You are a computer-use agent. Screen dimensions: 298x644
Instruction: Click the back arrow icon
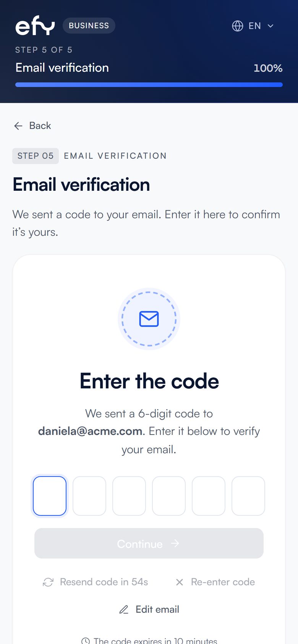pyautogui.click(x=18, y=126)
